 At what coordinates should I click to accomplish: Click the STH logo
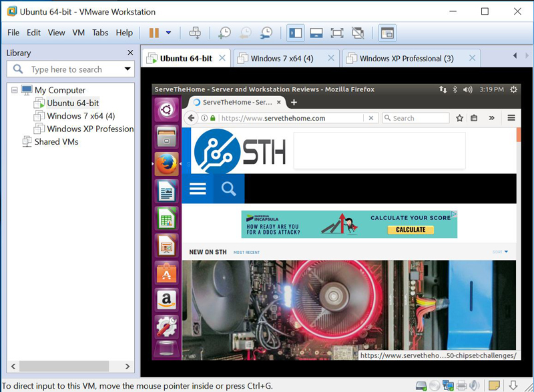click(240, 151)
